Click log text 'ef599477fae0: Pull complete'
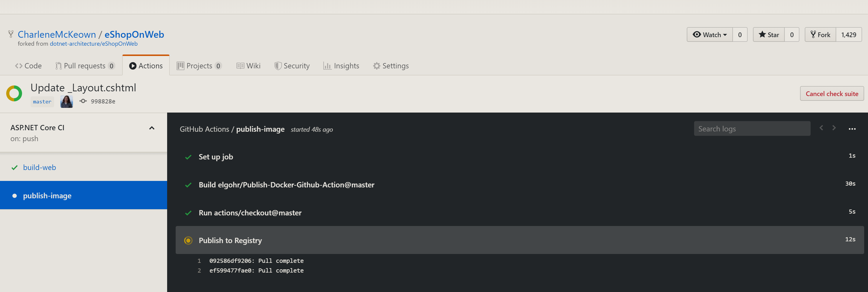Viewport: 868px width, 292px height. (x=256, y=271)
